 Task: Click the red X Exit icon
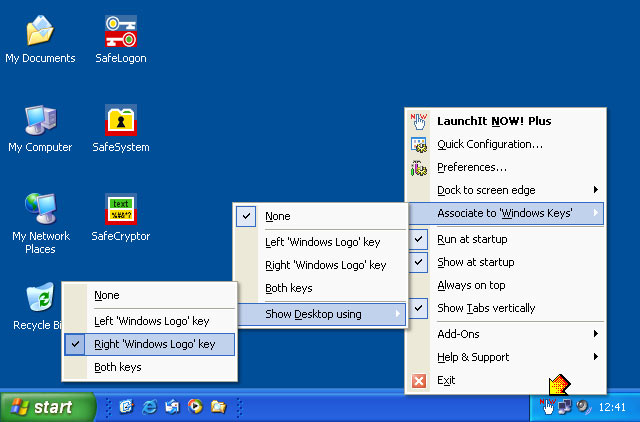(419, 381)
